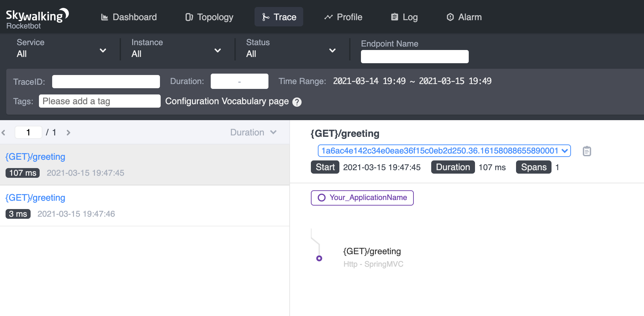Click the Spans count label
The height and width of the screenshot is (316, 644).
click(534, 167)
